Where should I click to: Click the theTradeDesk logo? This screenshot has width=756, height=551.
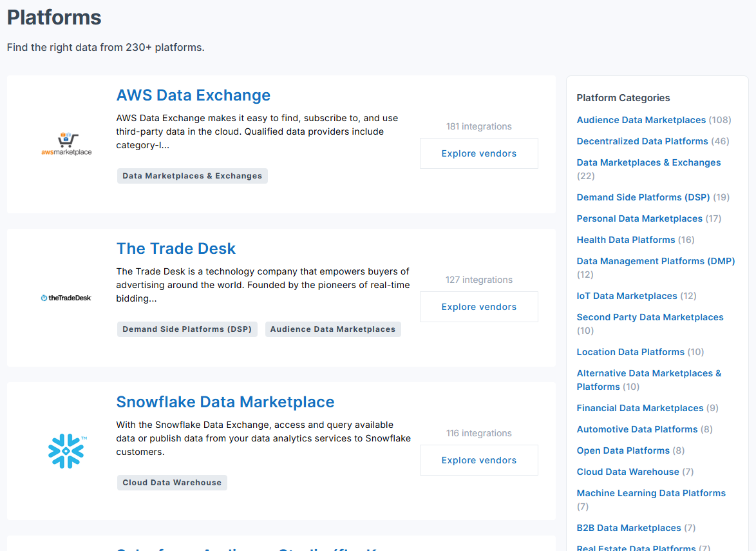[x=66, y=298]
